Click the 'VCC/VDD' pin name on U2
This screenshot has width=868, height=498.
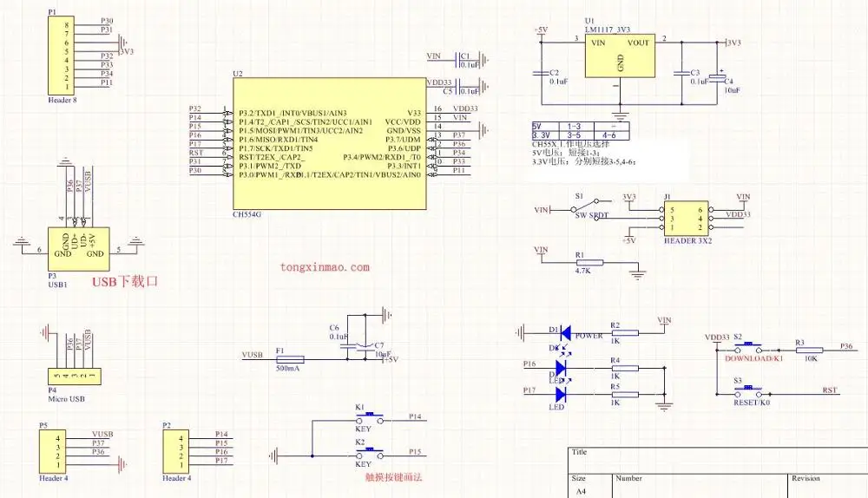click(x=403, y=121)
